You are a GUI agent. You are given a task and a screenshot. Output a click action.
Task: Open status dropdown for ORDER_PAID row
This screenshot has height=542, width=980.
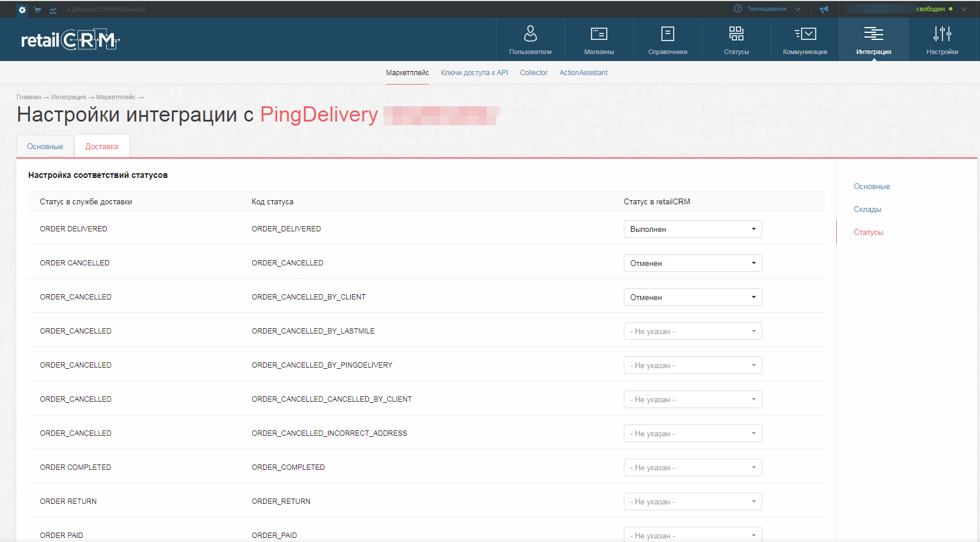pos(692,534)
